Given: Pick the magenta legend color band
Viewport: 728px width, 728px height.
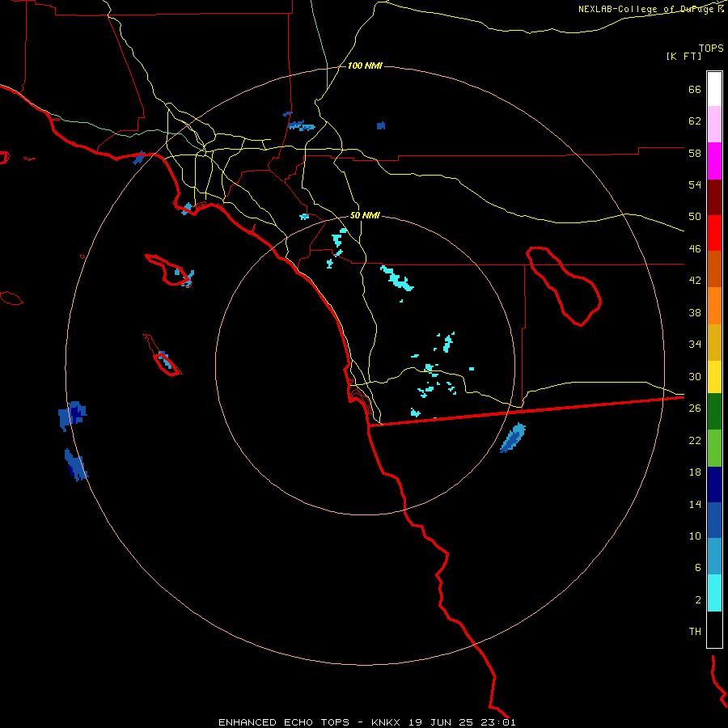Looking at the screenshot, I should 714,161.
